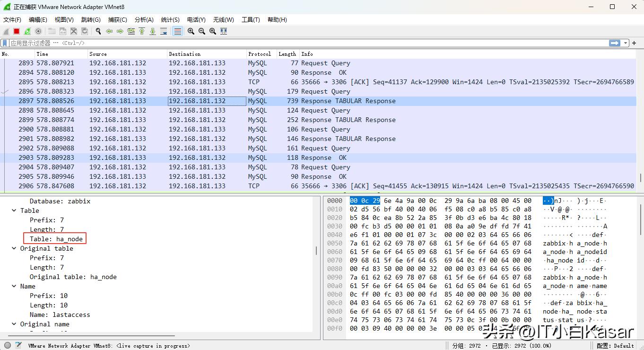Select 'Original table: ha_node' detail line
644x350 pixels.
[x=73, y=277]
